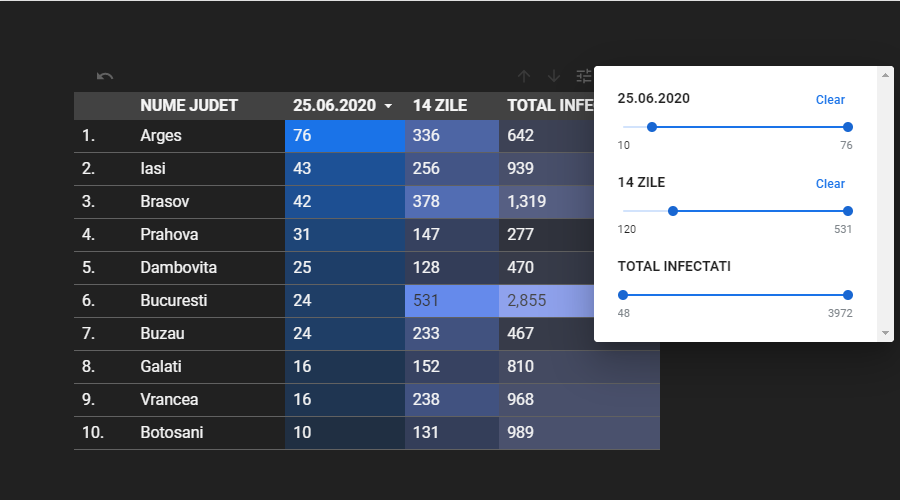Select the Vrancea row name

(x=169, y=400)
